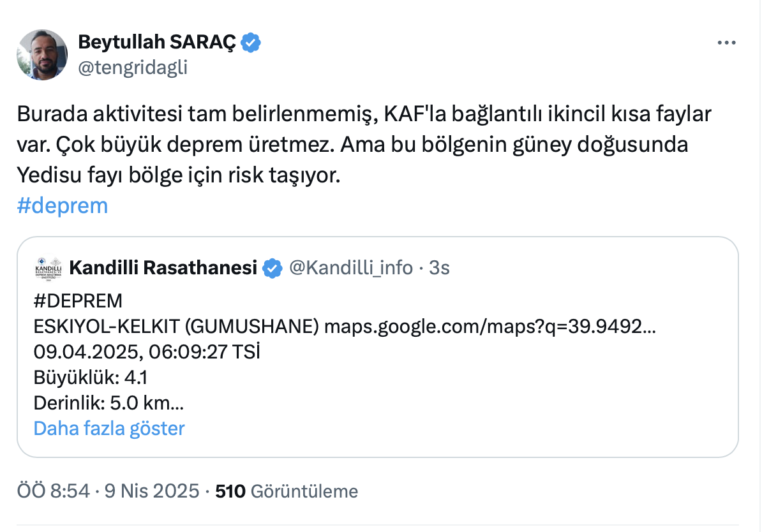Open the @tengridagli handle link
Viewport: 762px width, 532px height.
click(x=133, y=67)
